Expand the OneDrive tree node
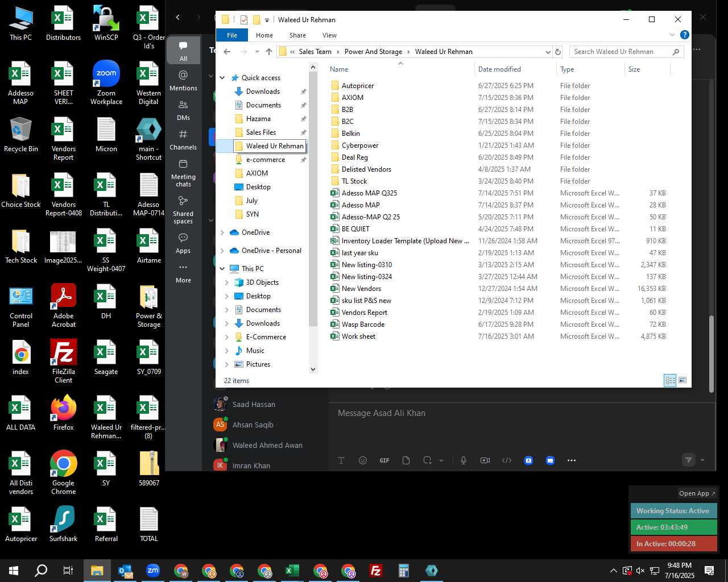This screenshot has width=728, height=582. [222, 232]
